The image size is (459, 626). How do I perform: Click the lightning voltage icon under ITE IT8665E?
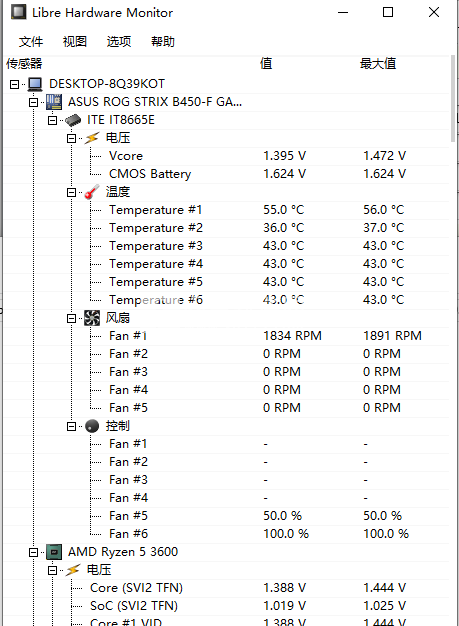(x=91, y=138)
